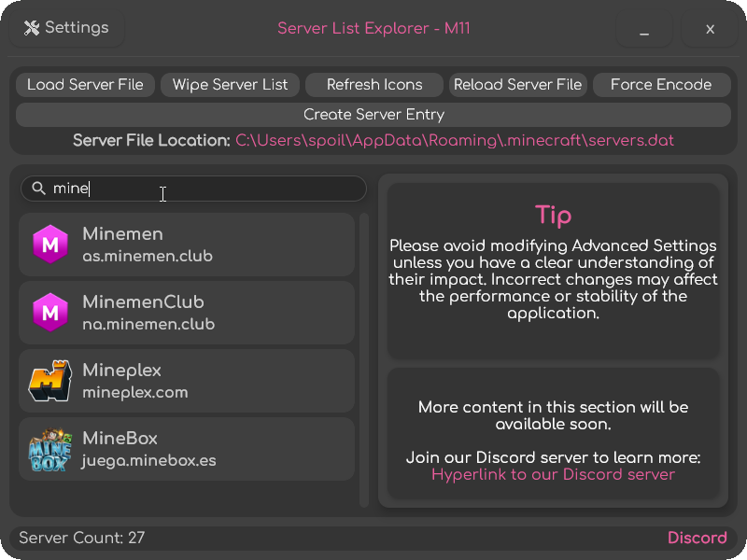Create Server Entry
The height and width of the screenshot is (560, 747).
click(x=373, y=115)
